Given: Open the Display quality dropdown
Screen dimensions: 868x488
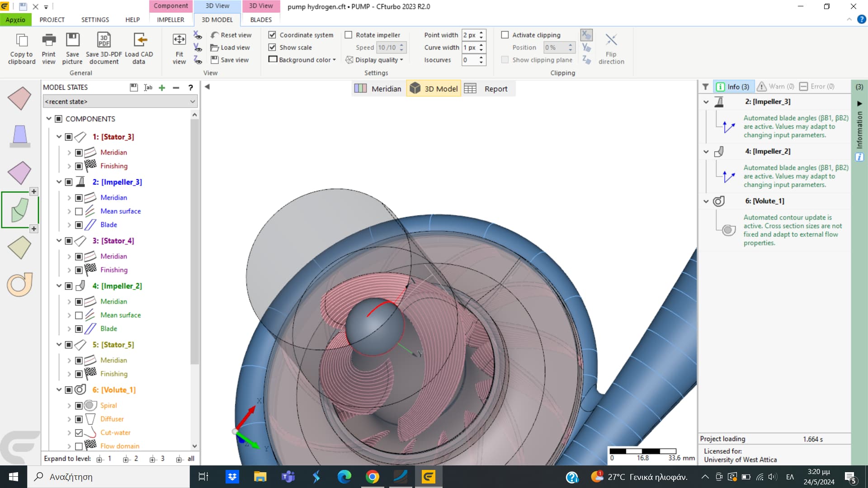Looking at the screenshot, I should tap(374, 60).
